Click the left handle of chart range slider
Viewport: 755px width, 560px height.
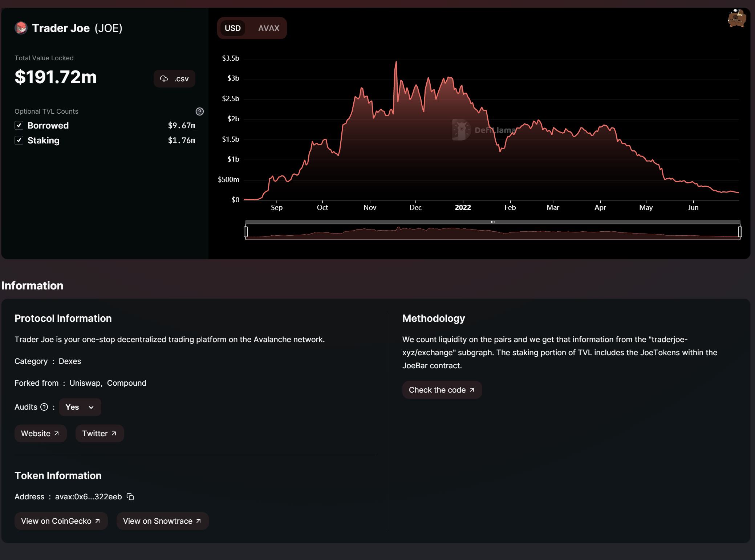point(246,231)
